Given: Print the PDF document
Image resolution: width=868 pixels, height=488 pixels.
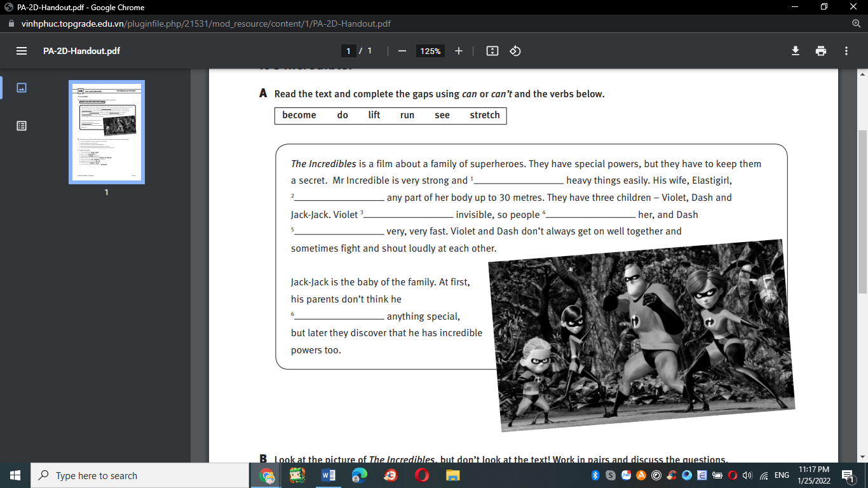Looking at the screenshot, I should [821, 51].
